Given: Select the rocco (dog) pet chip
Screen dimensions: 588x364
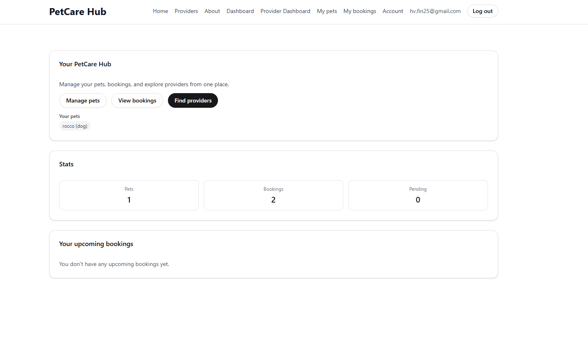Looking at the screenshot, I should [x=74, y=126].
